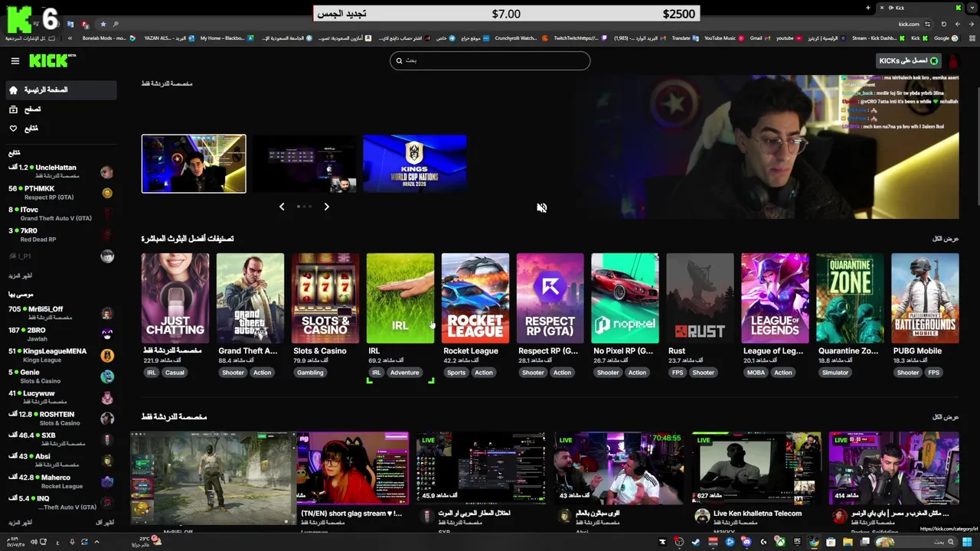Open the Gmail bookmark
The image size is (980, 551).
tap(759, 37)
